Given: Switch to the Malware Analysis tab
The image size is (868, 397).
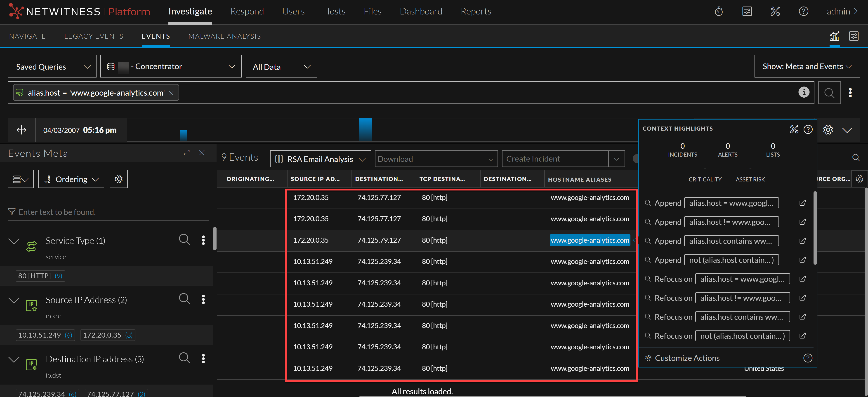Looking at the screenshot, I should [224, 36].
